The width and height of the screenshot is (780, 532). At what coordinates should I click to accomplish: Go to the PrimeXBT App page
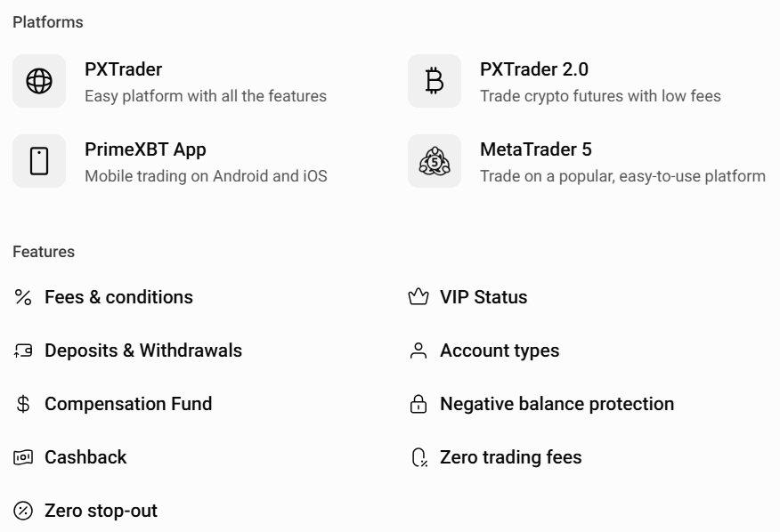pos(145,149)
